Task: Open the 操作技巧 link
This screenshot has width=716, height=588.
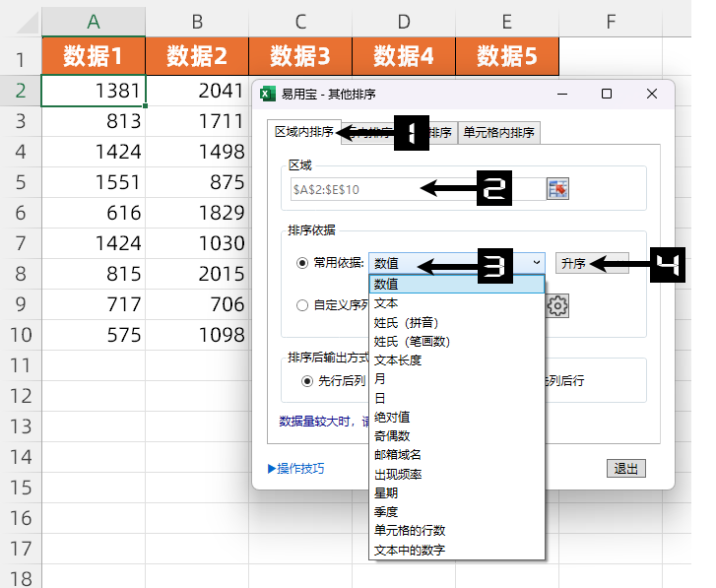Action: [295, 469]
